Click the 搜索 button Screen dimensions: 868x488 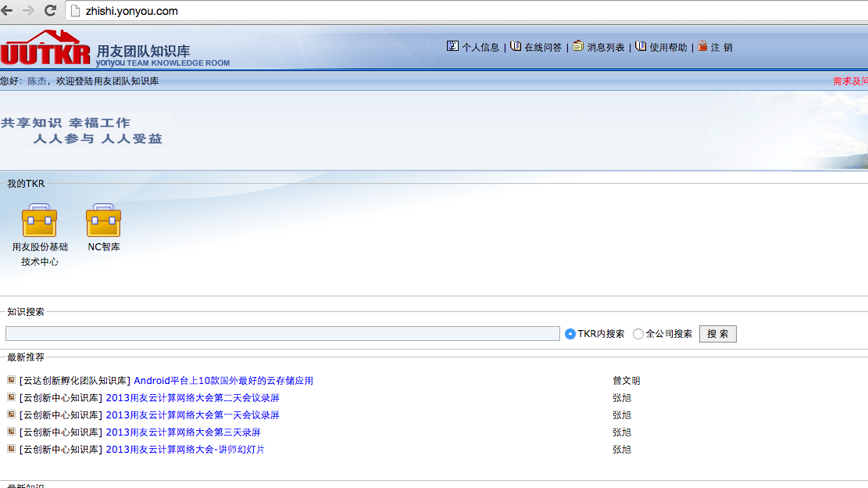pyautogui.click(x=717, y=334)
